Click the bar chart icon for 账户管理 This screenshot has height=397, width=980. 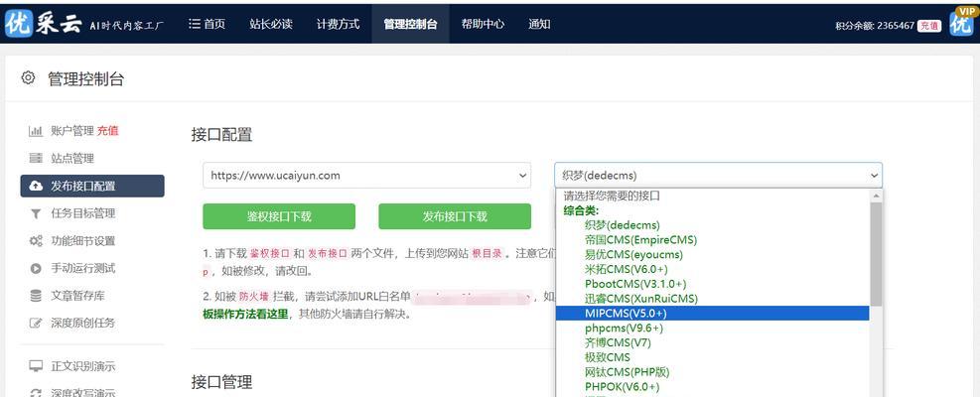click(36, 131)
